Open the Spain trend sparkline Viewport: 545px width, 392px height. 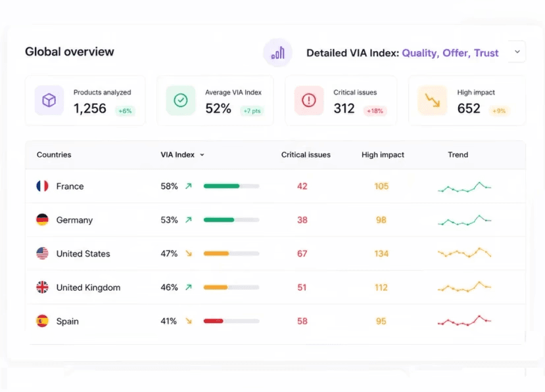pos(464,320)
